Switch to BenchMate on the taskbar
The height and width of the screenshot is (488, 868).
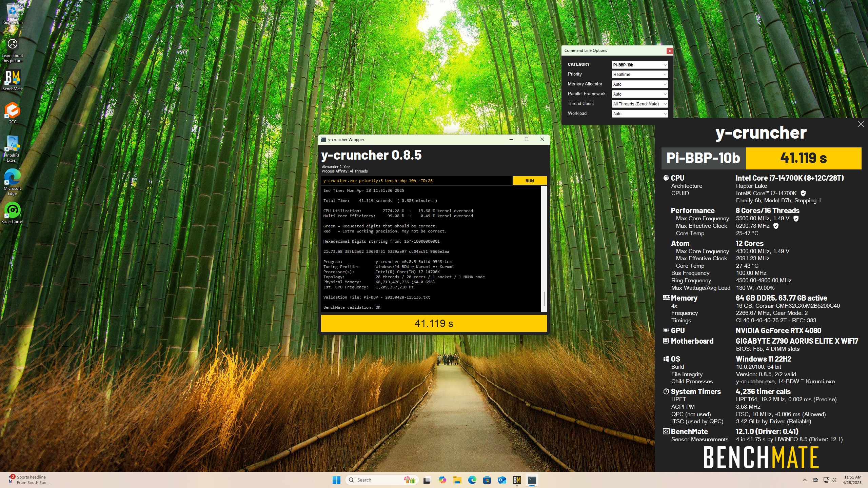(x=517, y=480)
